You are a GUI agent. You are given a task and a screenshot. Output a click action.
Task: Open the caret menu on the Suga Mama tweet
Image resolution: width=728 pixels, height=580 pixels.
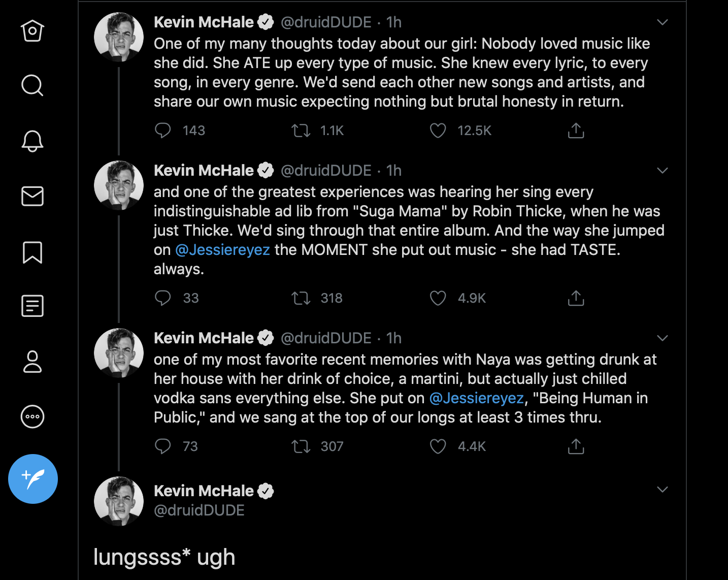[662, 171]
